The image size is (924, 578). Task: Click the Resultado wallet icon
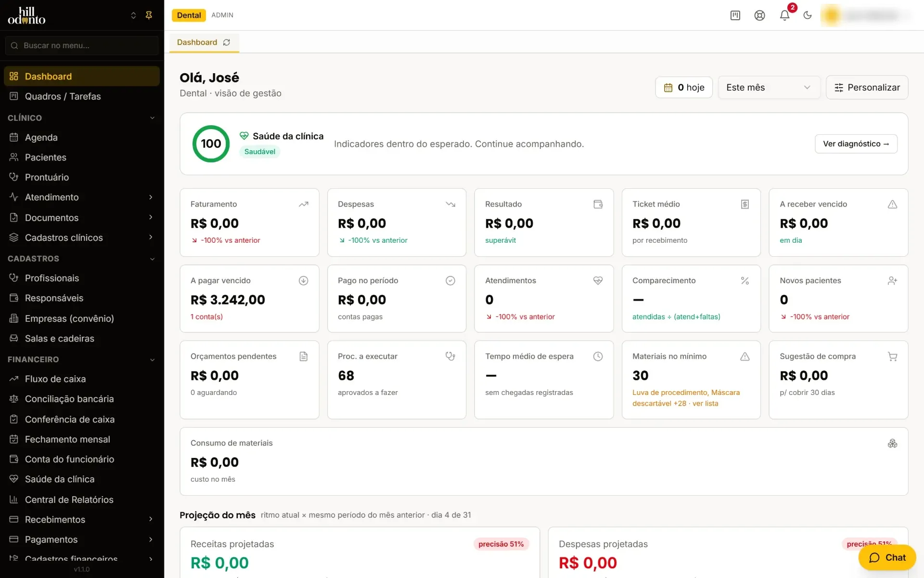(x=598, y=204)
